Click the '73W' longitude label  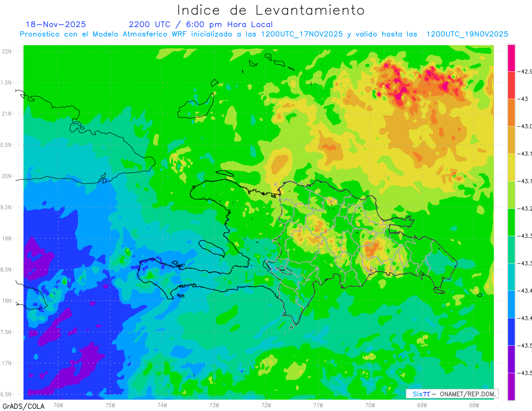click(214, 405)
